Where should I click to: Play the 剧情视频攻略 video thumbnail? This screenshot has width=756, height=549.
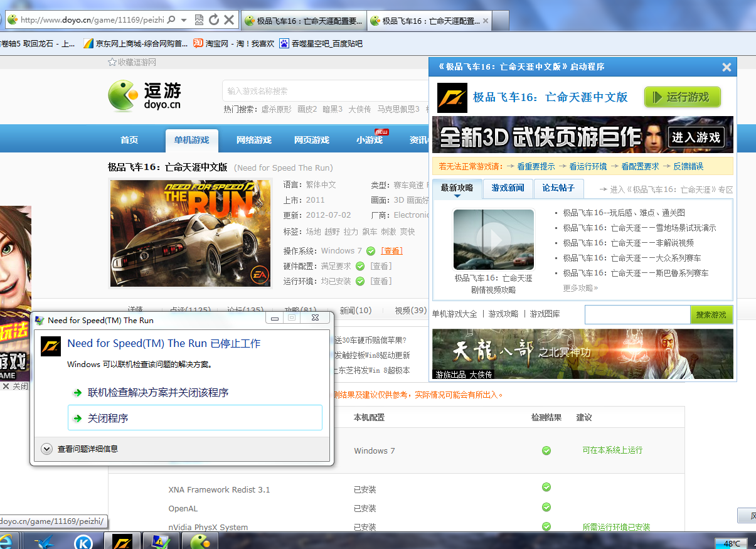[x=494, y=240]
